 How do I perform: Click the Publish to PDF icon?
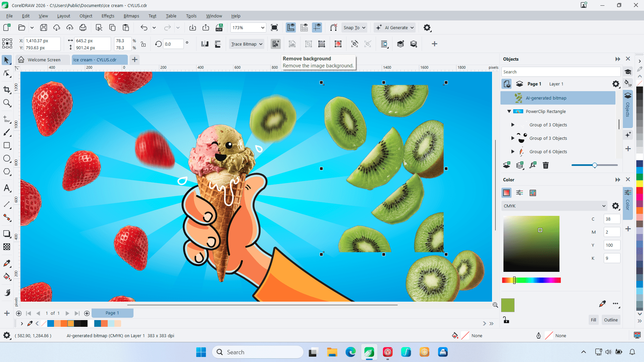(x=219, y=28)
